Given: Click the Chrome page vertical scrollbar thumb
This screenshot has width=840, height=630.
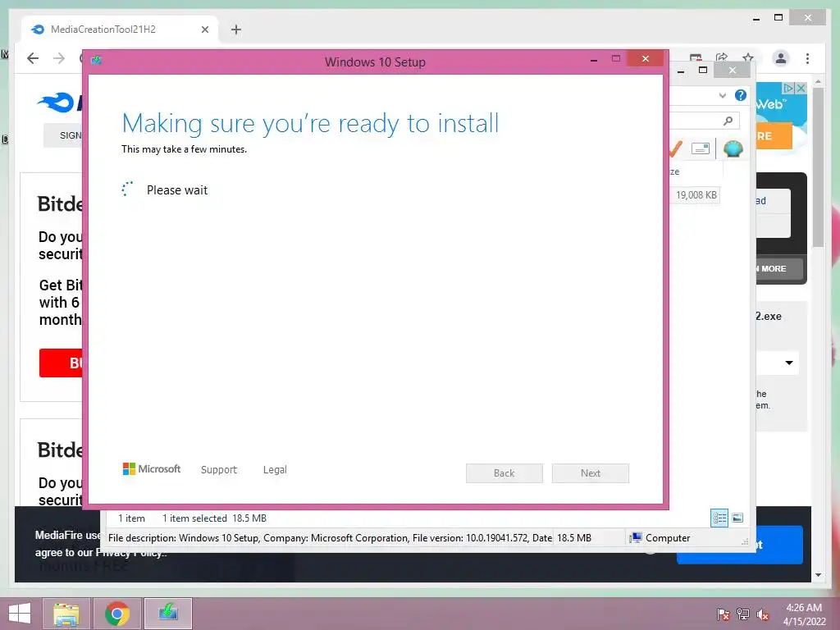Looking at the screenshot, I should [818, 167].
